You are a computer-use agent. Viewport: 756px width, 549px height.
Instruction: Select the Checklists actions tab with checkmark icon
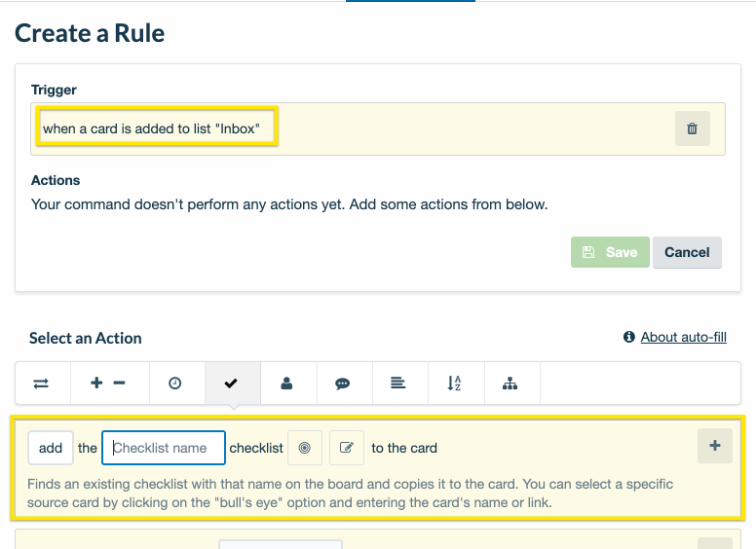233,384
